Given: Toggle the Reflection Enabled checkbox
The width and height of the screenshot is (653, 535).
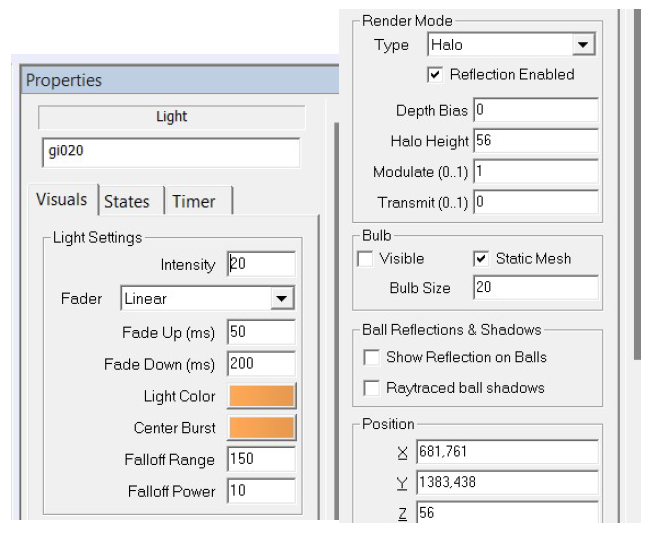Looking at the screenshot, I should click(x=435, y=75).
